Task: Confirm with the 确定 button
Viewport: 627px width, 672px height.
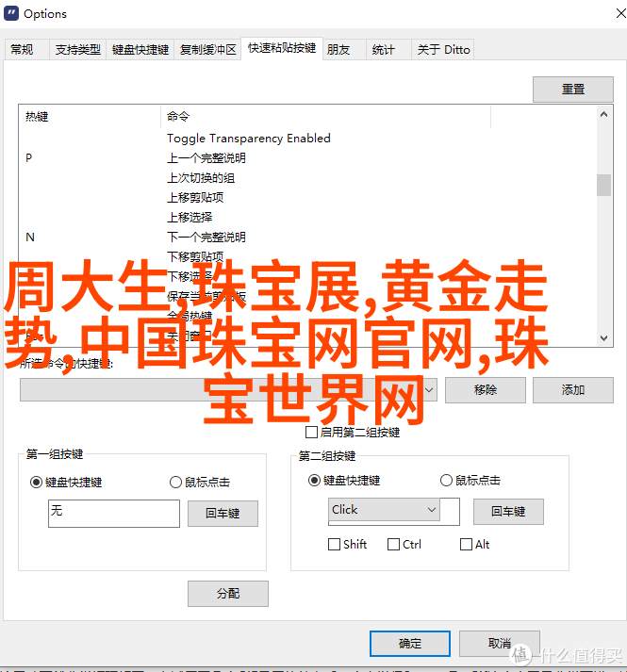Action: click(x=410, y=644)
